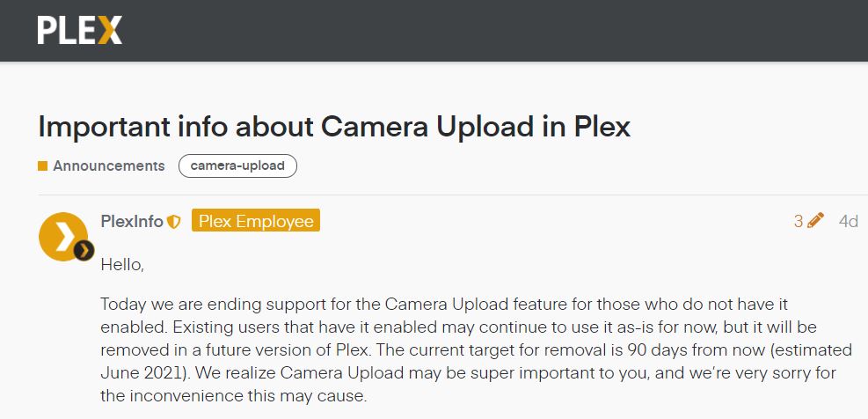The image size is (868, 419).
Task: Click the pencil edit history icon
Action: click(x=815, y=221)
